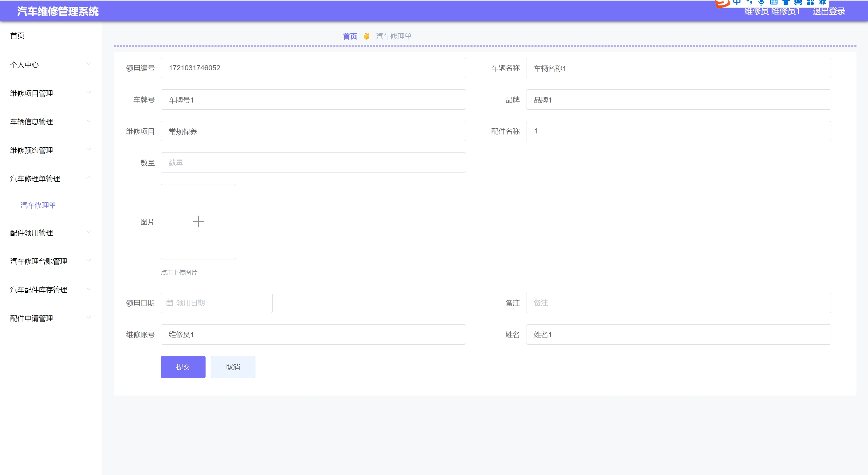Image resolution: width=868 pixels, height=475 pixels.
Task: Click the Sogou skin shirt icon
Action: point(786,2)
